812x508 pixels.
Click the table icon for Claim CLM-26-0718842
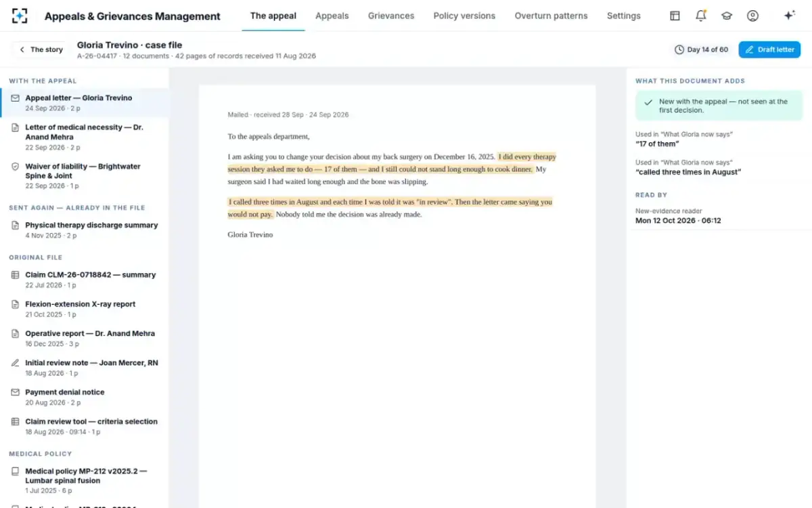click(15, 275)
